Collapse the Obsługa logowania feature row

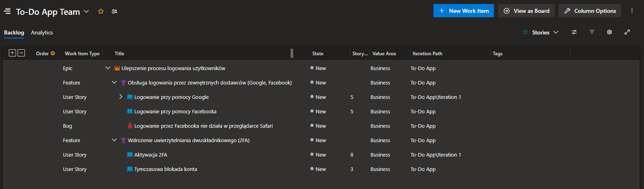pos(114,82)
